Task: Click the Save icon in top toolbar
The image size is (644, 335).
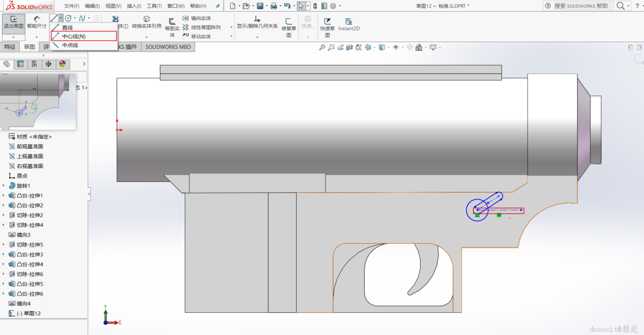Action: pos(260,6)
